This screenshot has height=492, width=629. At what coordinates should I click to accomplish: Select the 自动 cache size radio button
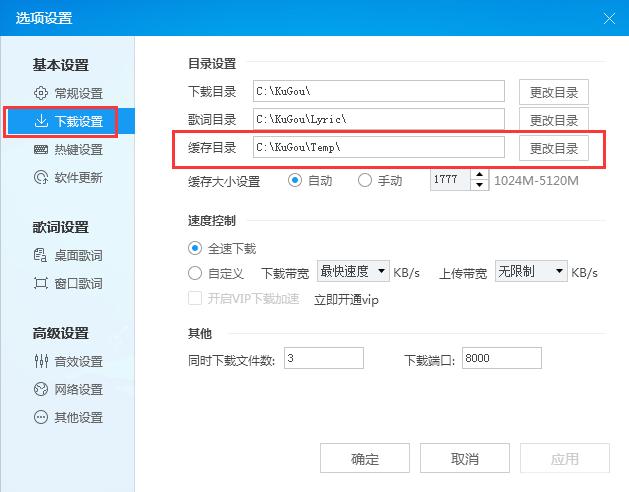click(295, 181)
